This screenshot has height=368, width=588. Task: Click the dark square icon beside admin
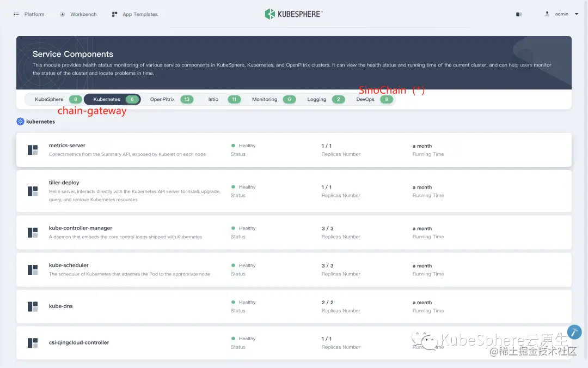click(519, 14)
